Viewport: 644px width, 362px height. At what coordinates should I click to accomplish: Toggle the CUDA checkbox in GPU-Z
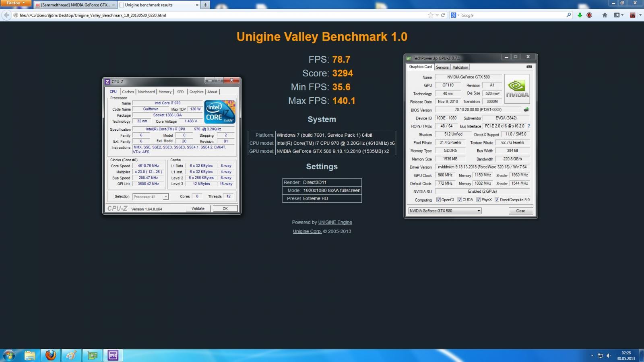(460, 200)
